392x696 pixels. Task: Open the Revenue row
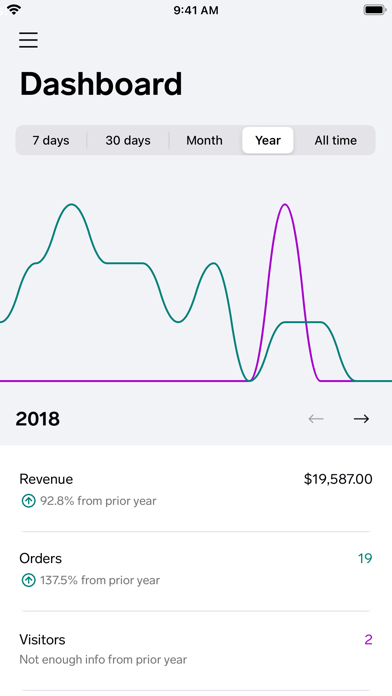pos(196,490)
